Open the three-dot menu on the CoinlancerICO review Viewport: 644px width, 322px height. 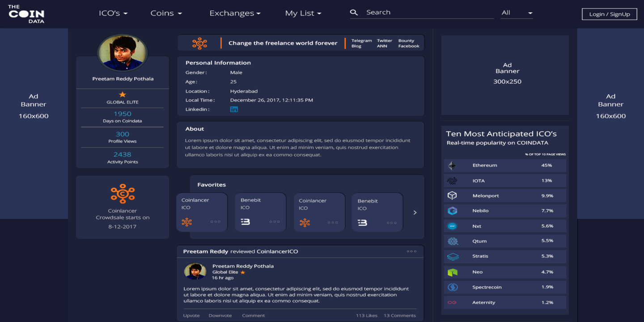point(411,251)
